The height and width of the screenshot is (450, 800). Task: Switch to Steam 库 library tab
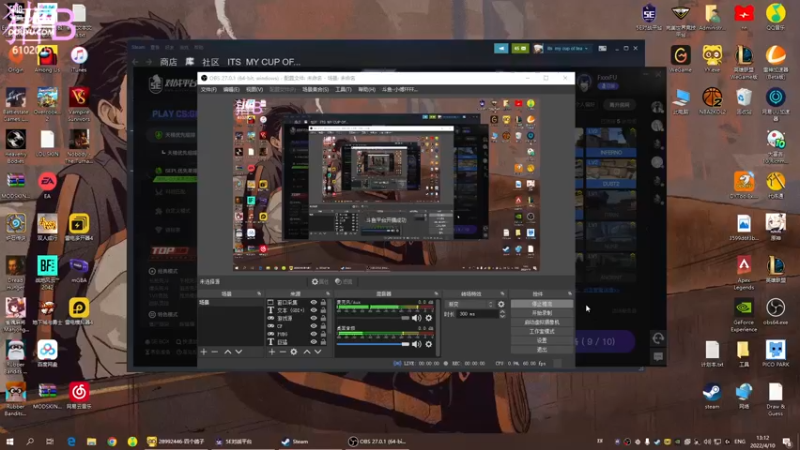pyautogui.click(x=190, y=62)
